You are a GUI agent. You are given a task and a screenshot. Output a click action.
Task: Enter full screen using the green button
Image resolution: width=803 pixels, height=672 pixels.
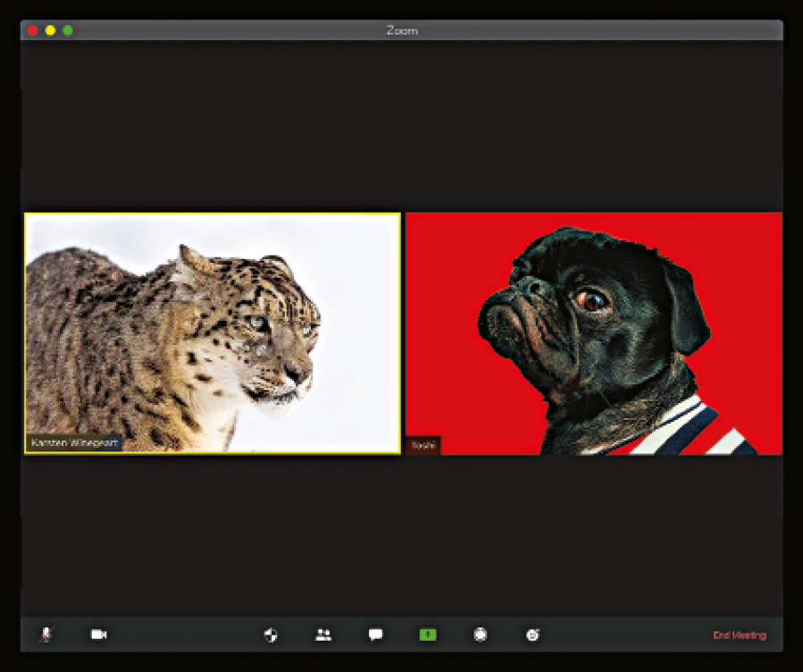pyautogui.click(x=68, y=30)
